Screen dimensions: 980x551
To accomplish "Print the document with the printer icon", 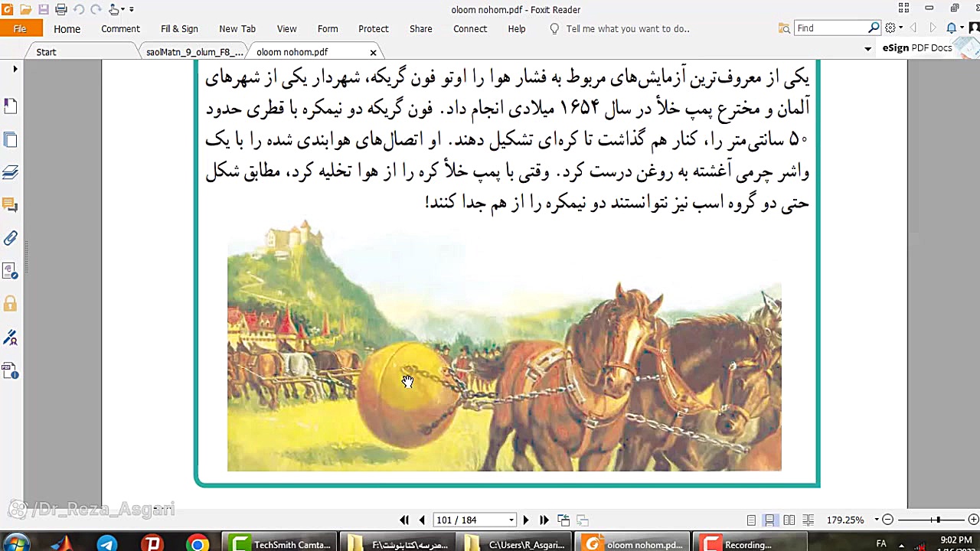I will [x=61, y=9].
